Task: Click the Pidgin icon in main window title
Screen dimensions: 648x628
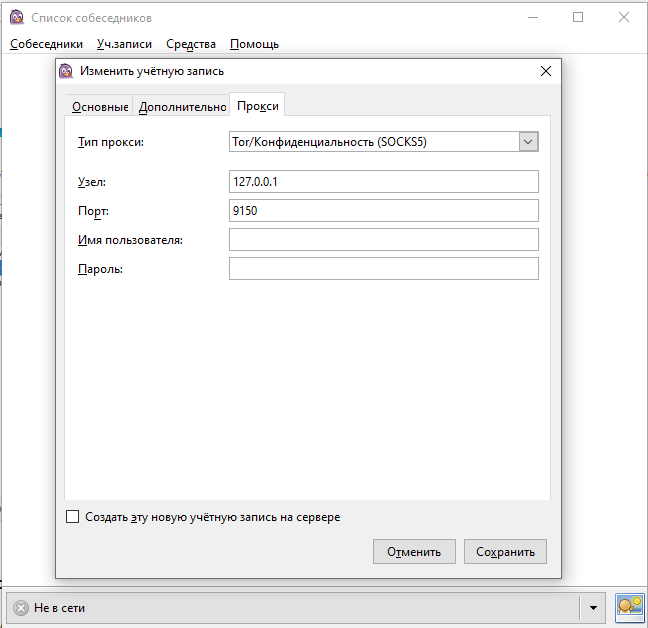Action: pos(16,17)
